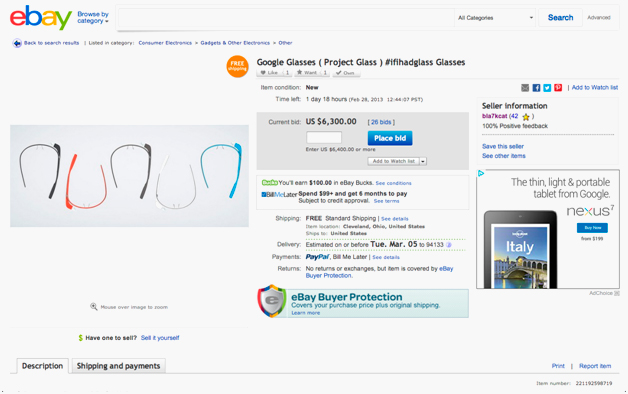The width and height of the screenshot is (628, 394).
Task: Open the Add to Watch list dropdown arrow
Action: [423, 161]
